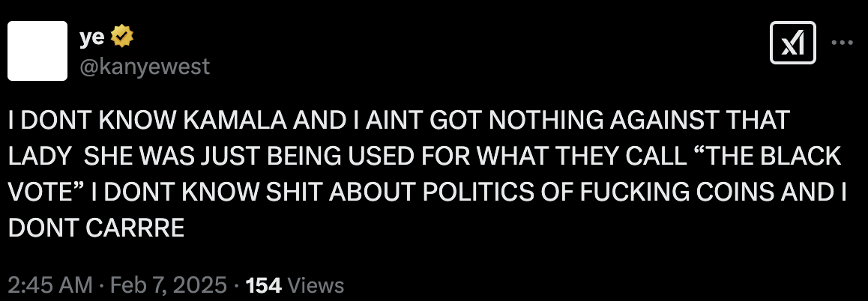Open the three-dot more options menu
868x301 pixels.
tap(843, 44)
